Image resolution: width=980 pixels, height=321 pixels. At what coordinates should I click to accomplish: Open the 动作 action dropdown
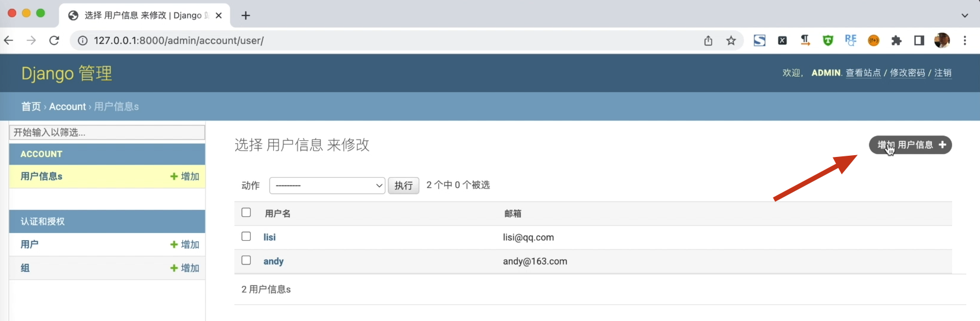(327, 185)
